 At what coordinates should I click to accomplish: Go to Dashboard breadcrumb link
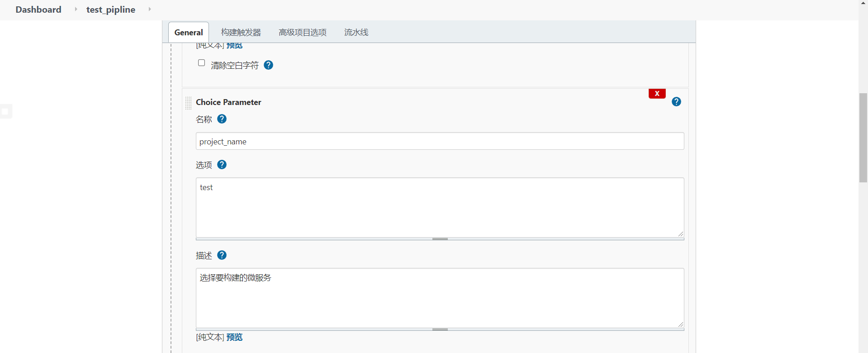pos(38,10)
